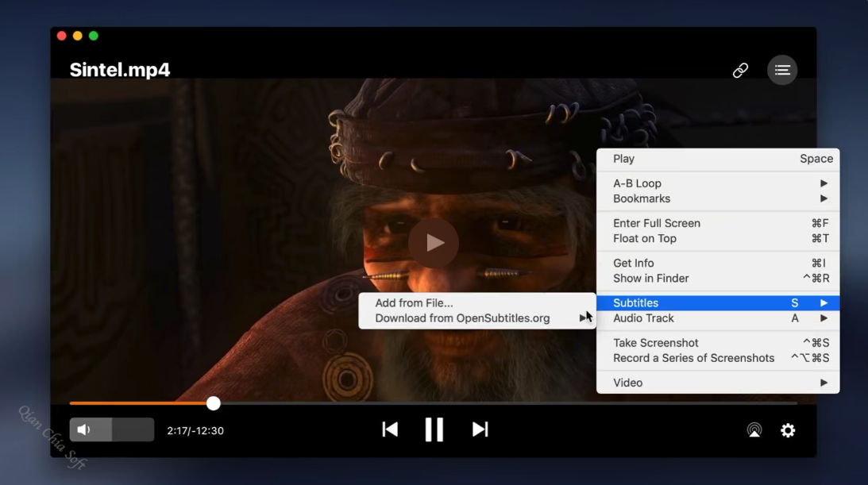The width and height of the screenshot is (868, 485).
Task: Click the Sintel.mp4 title text
Action: pyautogui.click(x=120, y=70)
